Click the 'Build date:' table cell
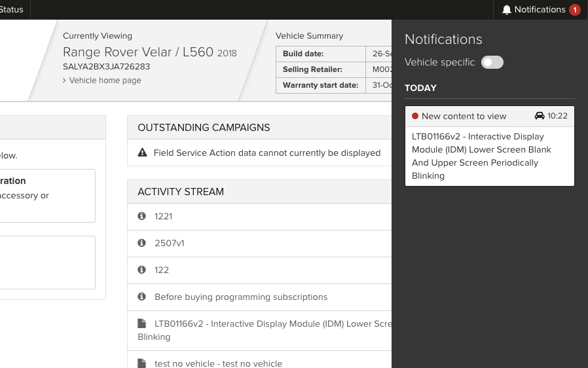This screenshot has height=368, width=588. pyautogui.click(x=321, y=54)
